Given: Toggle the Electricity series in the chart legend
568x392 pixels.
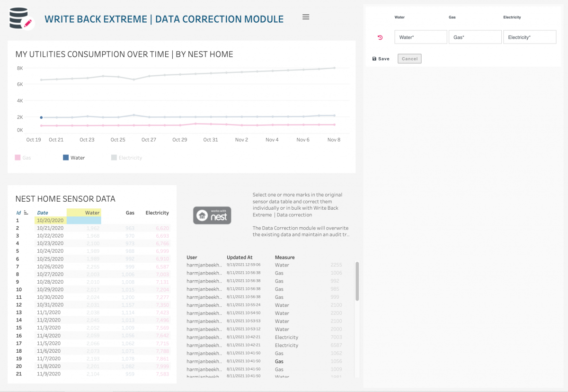Looking at the screenshot, I should 127,157.
